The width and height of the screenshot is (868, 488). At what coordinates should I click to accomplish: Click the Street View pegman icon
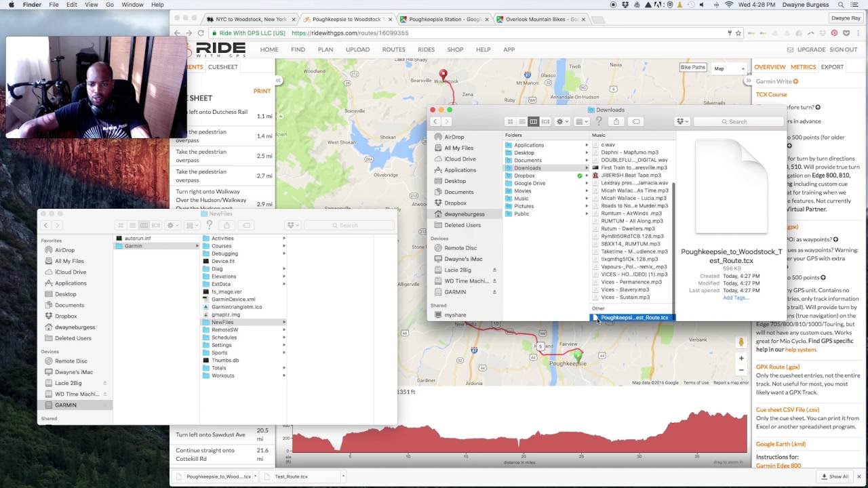click(x=742, y=342)
